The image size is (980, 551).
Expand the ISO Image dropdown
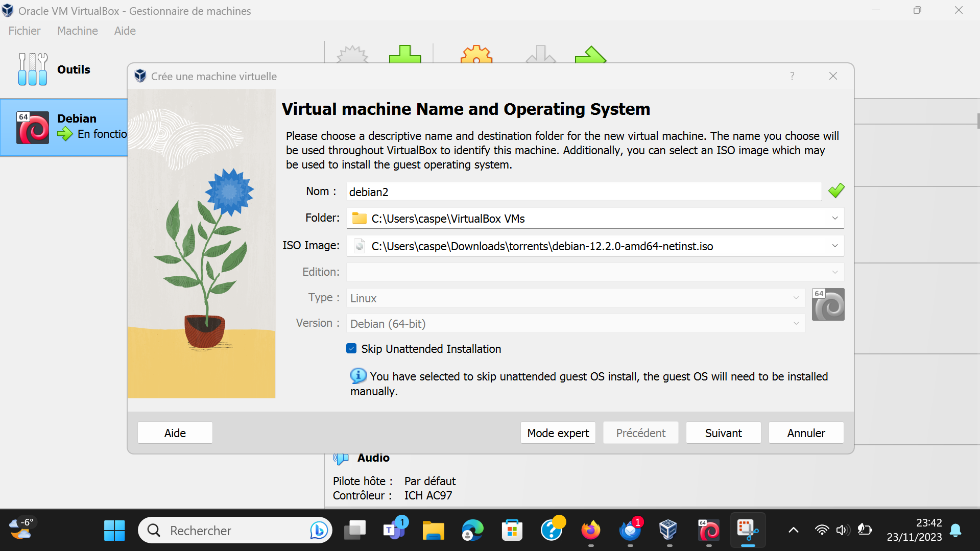pos(835,246)
